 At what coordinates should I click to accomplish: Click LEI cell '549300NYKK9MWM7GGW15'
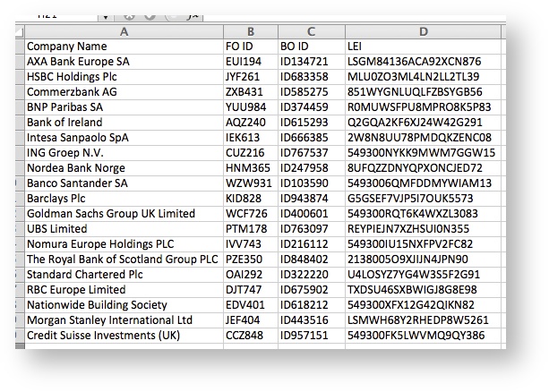tap(424, 153)
